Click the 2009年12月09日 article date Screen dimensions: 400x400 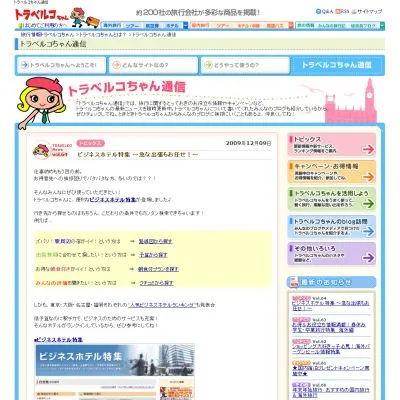[x=248, y=143]
